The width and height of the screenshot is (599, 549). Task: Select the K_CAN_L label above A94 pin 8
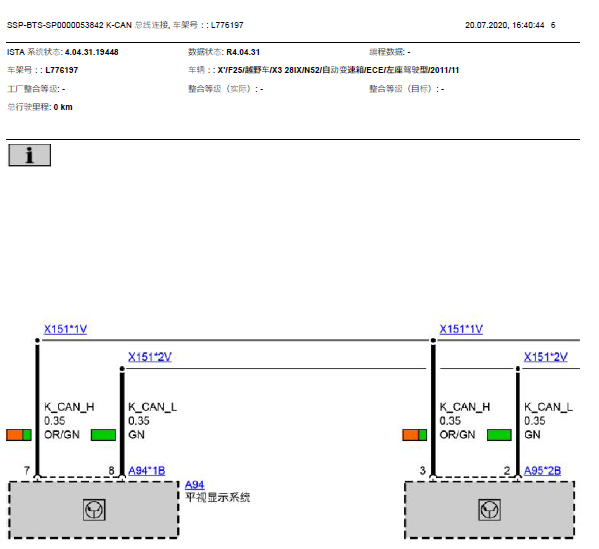click(152, 407)
